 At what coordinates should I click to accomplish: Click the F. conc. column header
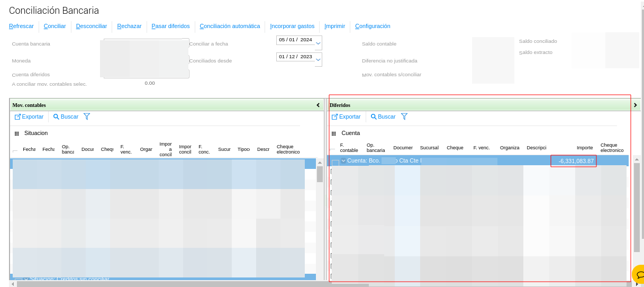(x=204, y=149)
